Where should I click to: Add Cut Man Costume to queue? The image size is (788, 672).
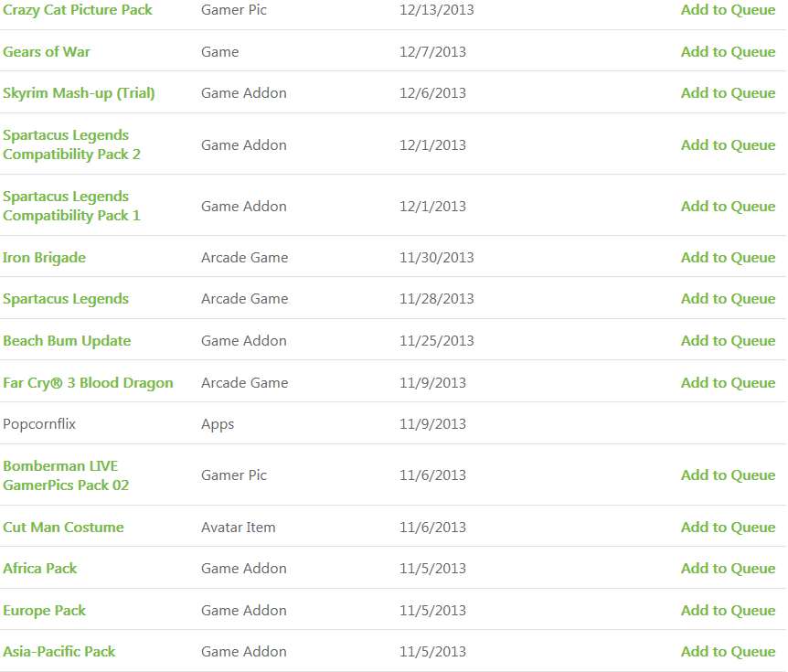[x=729, y=528]
